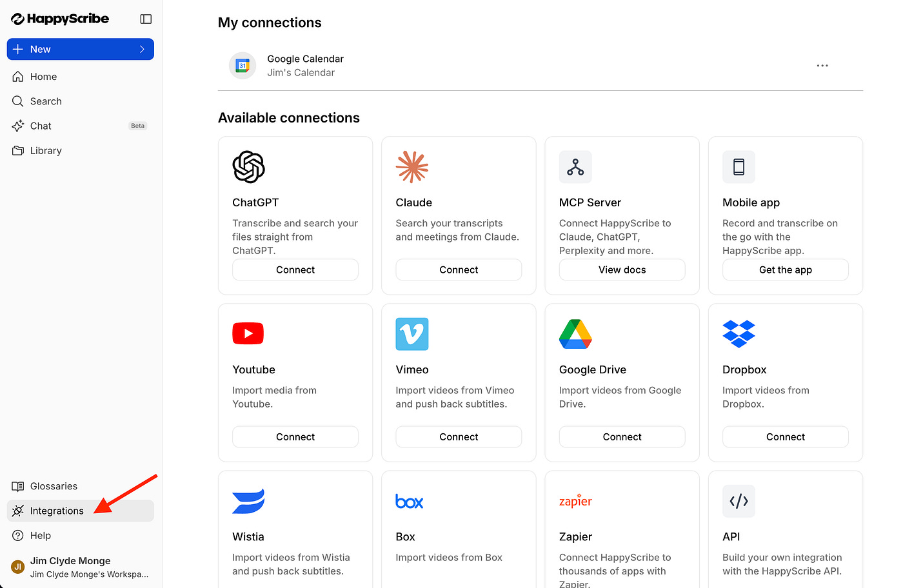Connect Claude integration
903x588 pixels.
click(459, 269)
